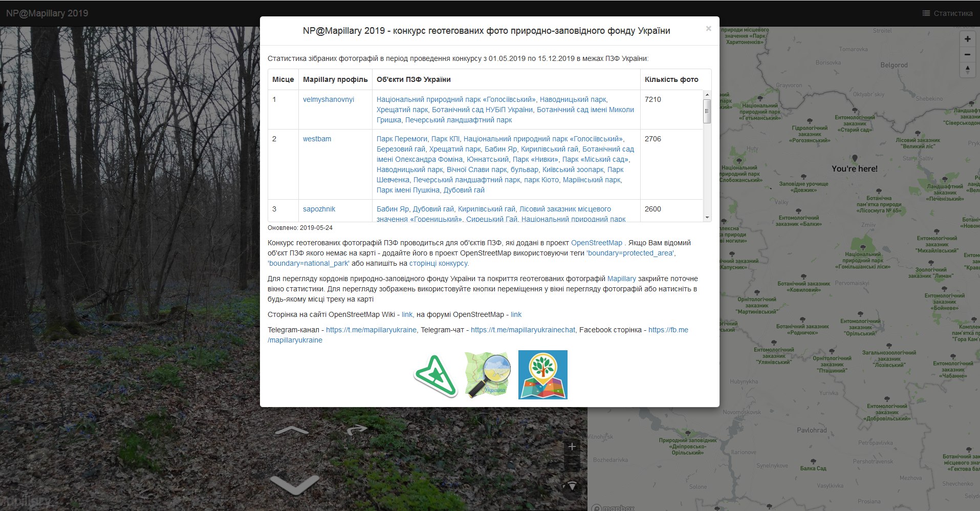Screen dimensions: 980x511
Task: Click the Заповідне урочище Довжик marker
Action: 803,177
